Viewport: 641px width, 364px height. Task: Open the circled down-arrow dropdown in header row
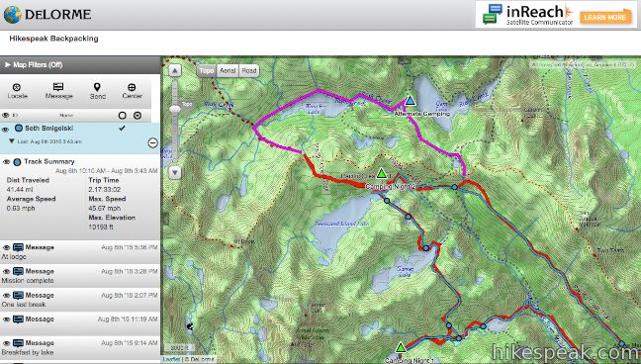coord(137,116)
